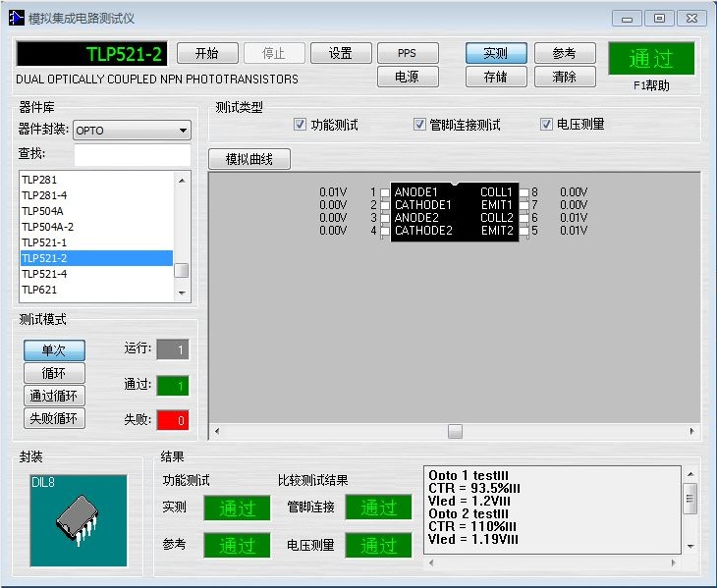
Task: Click the TLP521-2 device name display
Action: click(x=92, y=54)
